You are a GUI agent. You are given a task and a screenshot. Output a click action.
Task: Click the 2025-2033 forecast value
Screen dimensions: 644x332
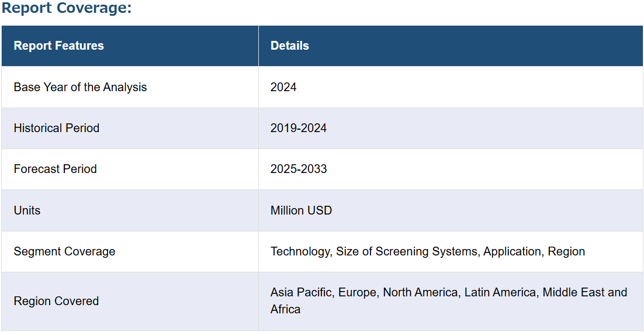click(299, 170)
